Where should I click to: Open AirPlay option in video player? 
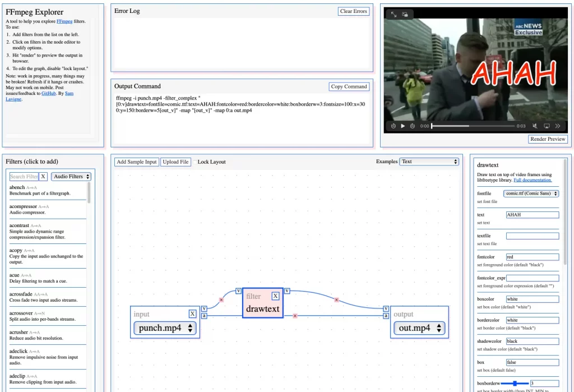coord(547,126)
